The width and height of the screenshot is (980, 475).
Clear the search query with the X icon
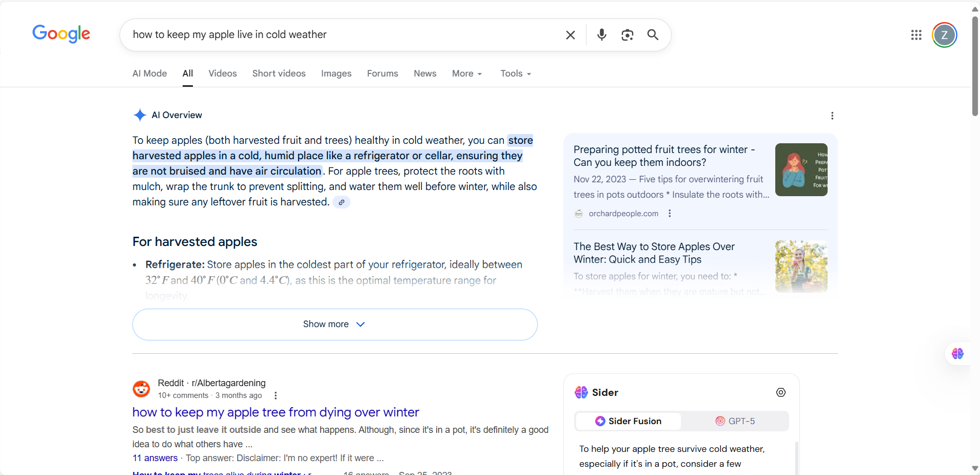[570, 34]
